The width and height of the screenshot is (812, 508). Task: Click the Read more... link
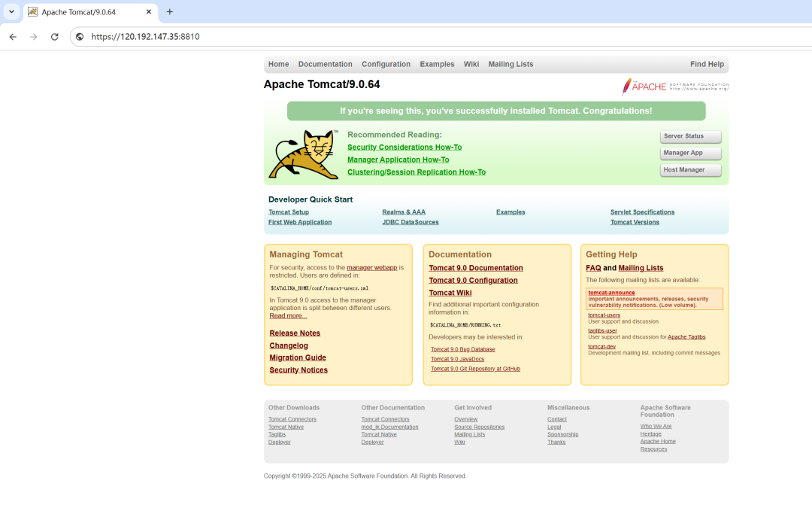[x=288, y=315]
